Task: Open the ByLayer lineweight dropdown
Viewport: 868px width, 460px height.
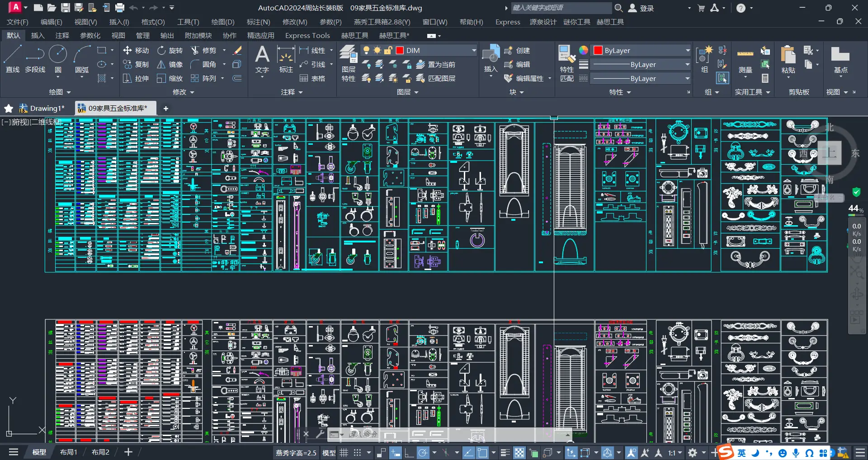Action: click(x=687, y=64)
